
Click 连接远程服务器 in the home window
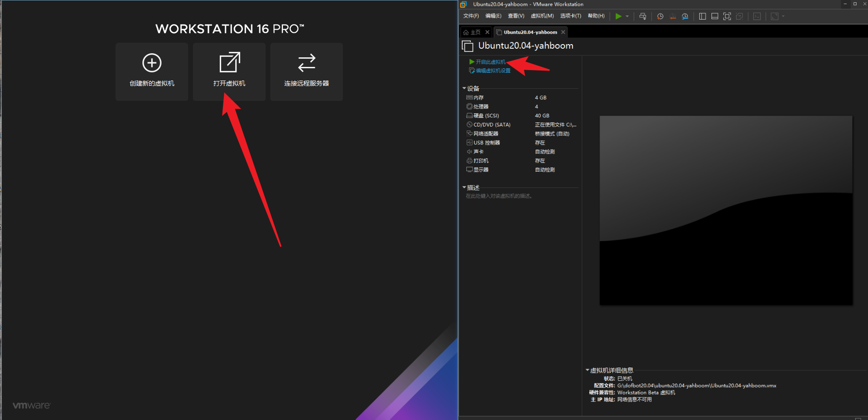307,72
